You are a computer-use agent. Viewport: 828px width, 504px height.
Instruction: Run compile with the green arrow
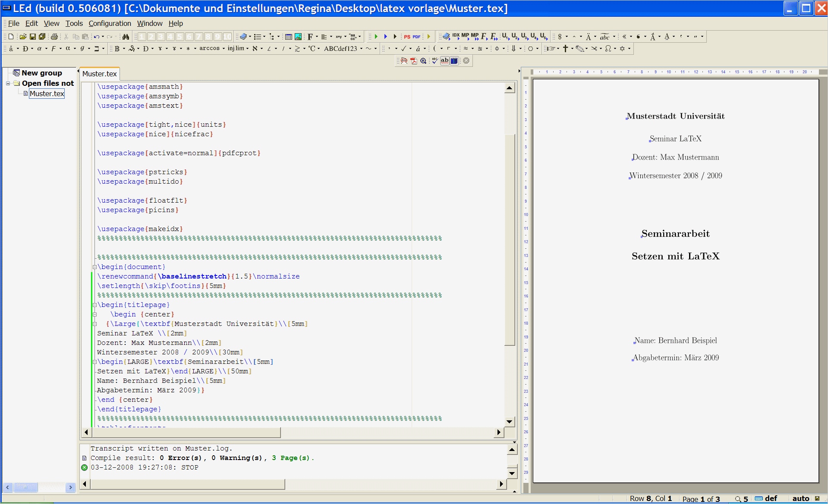coord(376,37)
